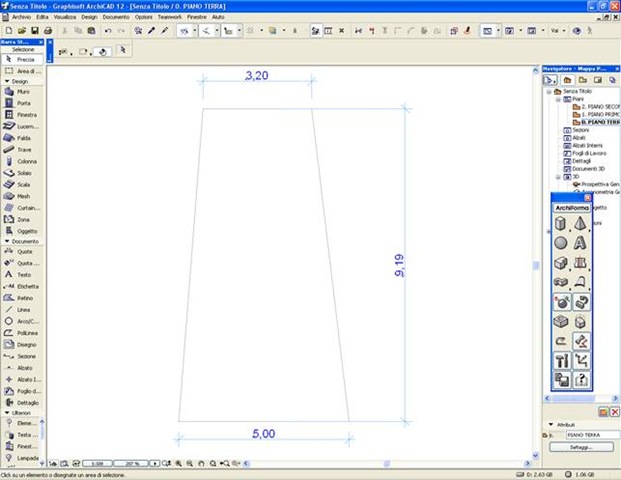Click the ArchiForma pyramid shape icon
The width and height of the screenshot is (621, 480).
tap(580, 223)
